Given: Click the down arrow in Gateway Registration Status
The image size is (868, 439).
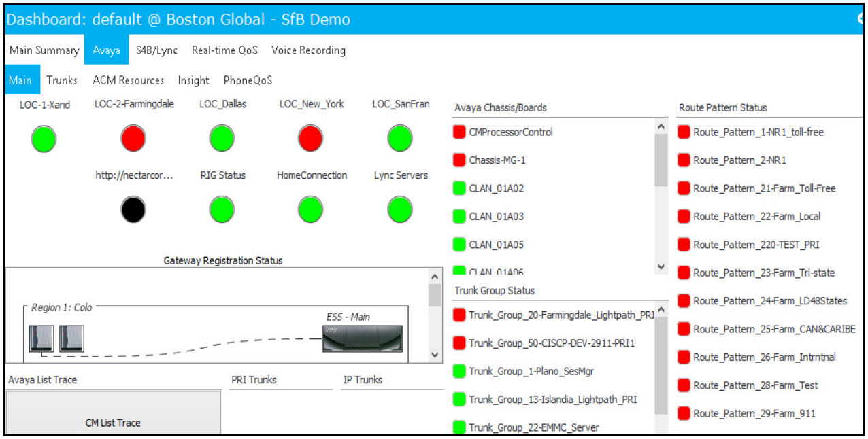Looking at the screenshot, I should (435, 355).
